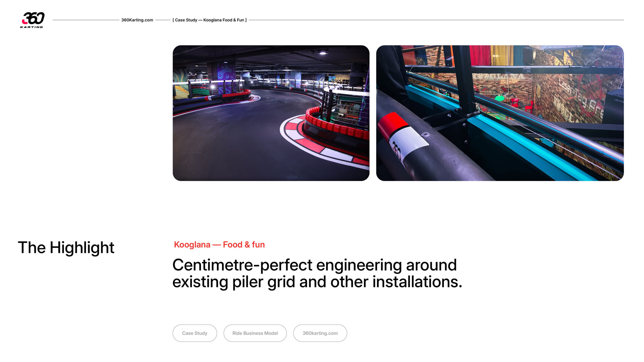
Task: Click the heading The Highlight
Action: click(x=66, y=248)
